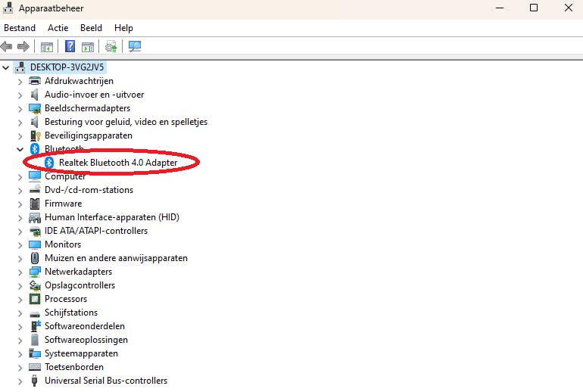Expand the Universal Serial Bus-controllers category
This screenshot has height=392, width=583.
pyautogui.click(x=20, y=381)
